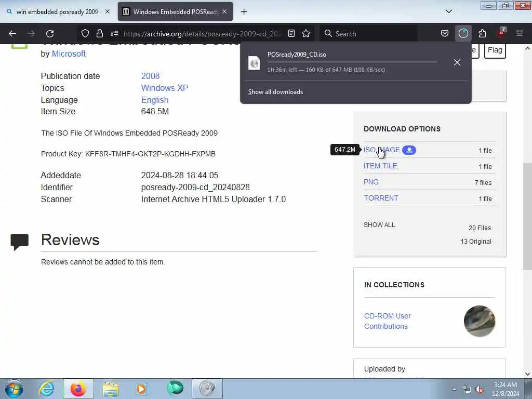Launch Internet Explorer from the taskbar
This screenshot has width=532, height=399.
(46, 389)
